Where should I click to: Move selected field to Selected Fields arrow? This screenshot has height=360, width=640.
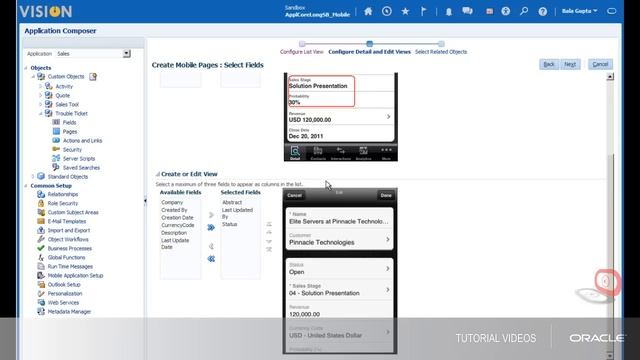pos(211,215)
